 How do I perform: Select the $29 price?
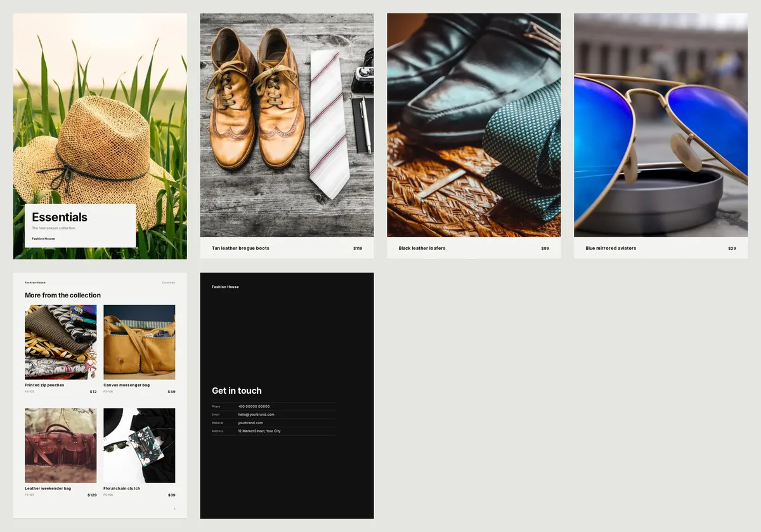[x=732, y=249]
